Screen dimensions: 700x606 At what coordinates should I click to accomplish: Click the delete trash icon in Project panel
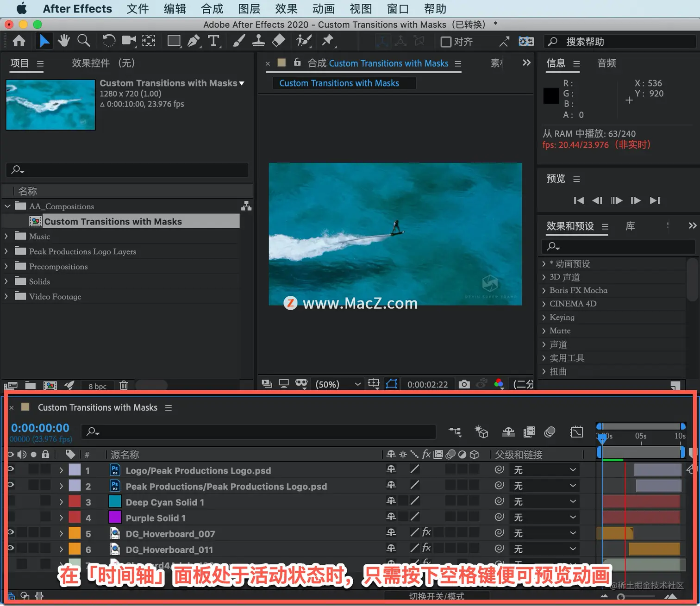[124, 385]
